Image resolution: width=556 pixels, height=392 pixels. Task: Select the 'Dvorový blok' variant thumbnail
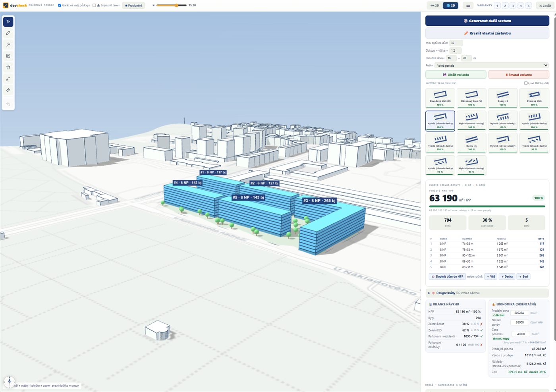[x=534, y=98]
